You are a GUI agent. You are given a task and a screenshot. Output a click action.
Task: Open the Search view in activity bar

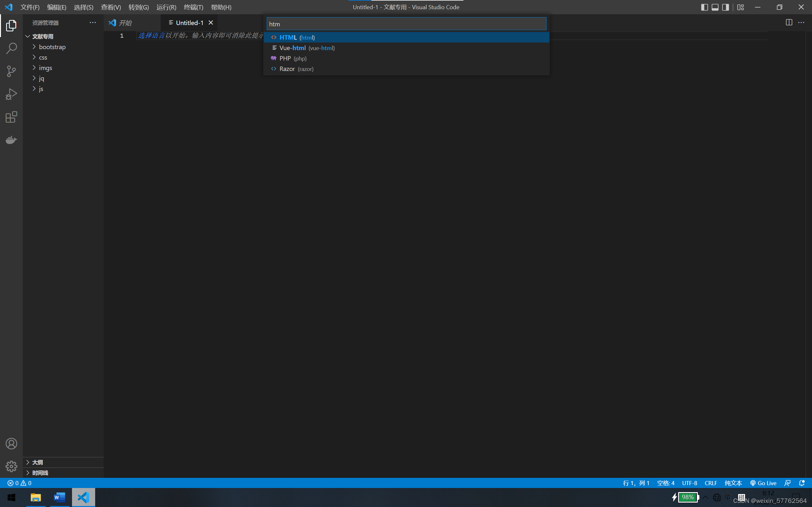[11, 48]
